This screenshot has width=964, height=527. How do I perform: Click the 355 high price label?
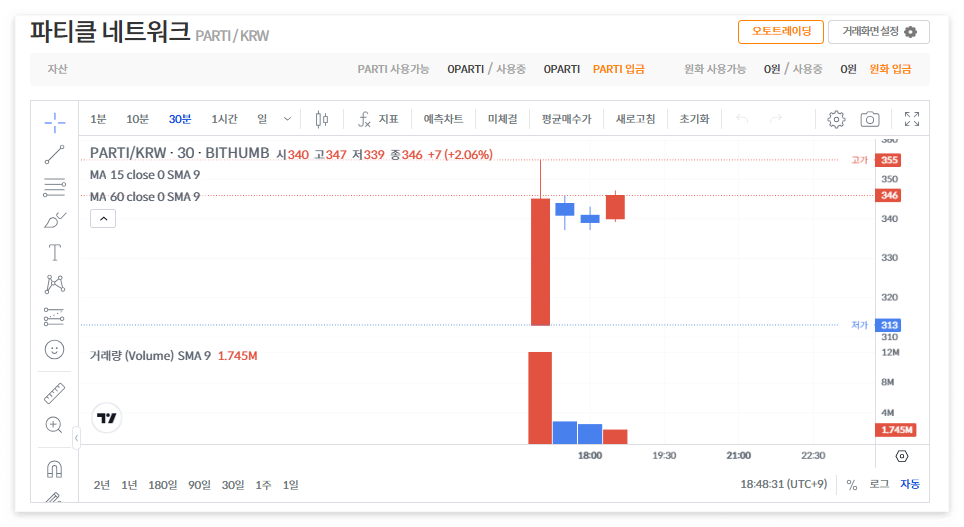(x=889, y=160)
